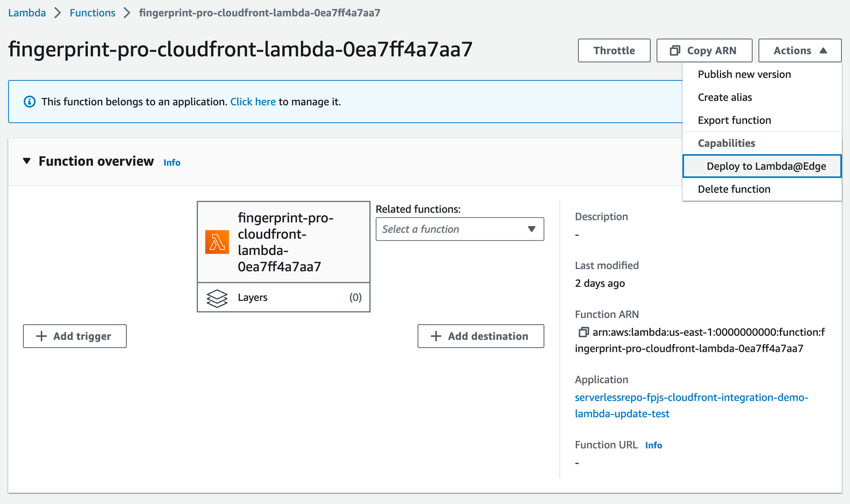The width and height of the screenshot is (850, 504).
Task: Open the Related functions select dropdown
Action: coord(459,229)
